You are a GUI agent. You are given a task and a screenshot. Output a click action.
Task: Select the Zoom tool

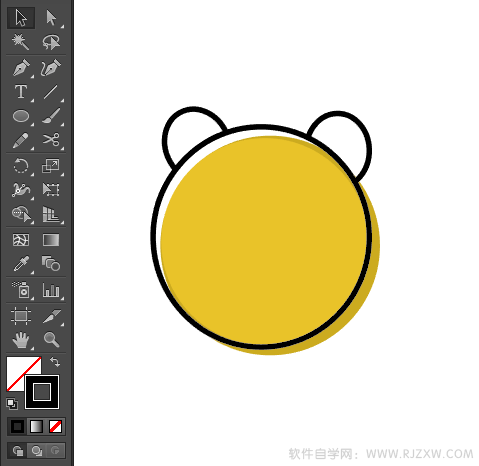51,340
